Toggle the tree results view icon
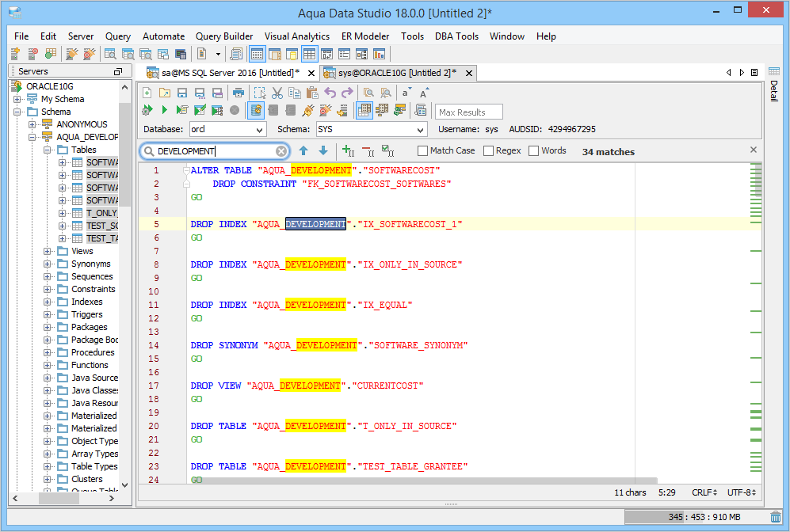 coord(382,110)
